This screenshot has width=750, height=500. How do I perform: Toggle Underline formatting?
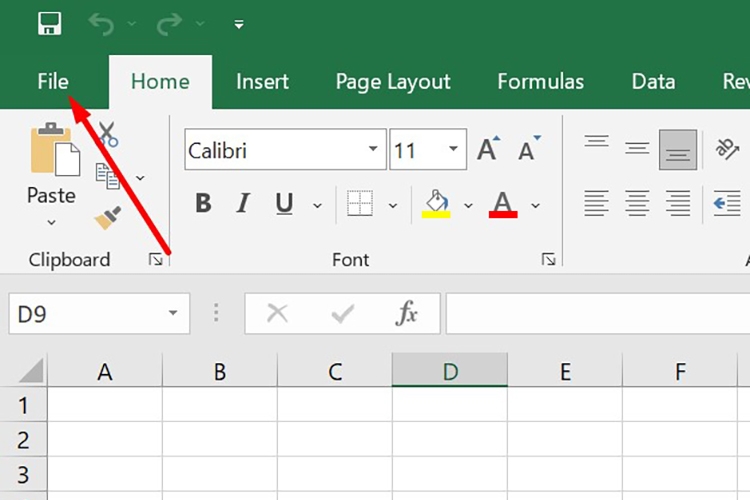click(x=284, y=203)
